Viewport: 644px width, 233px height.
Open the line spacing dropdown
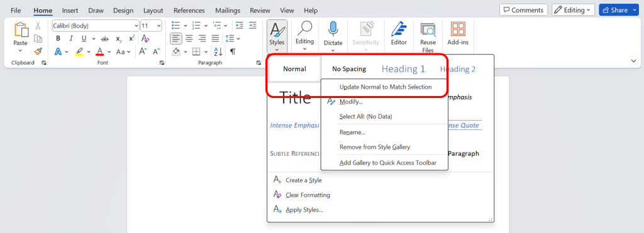pyautogui.click(x=233, y=38)
